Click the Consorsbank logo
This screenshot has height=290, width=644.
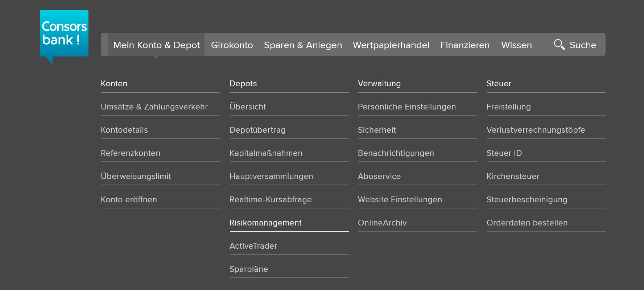point(64,34)
